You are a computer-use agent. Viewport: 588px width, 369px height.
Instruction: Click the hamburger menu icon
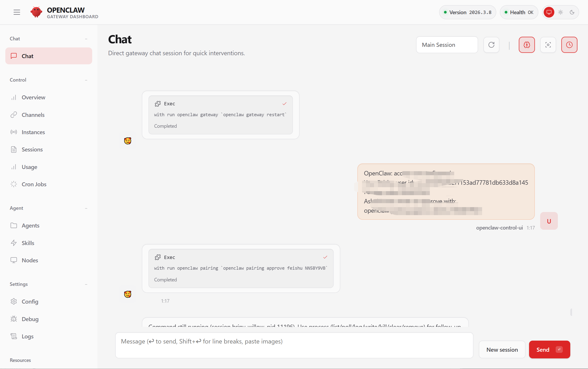click(x=17, y=12)
